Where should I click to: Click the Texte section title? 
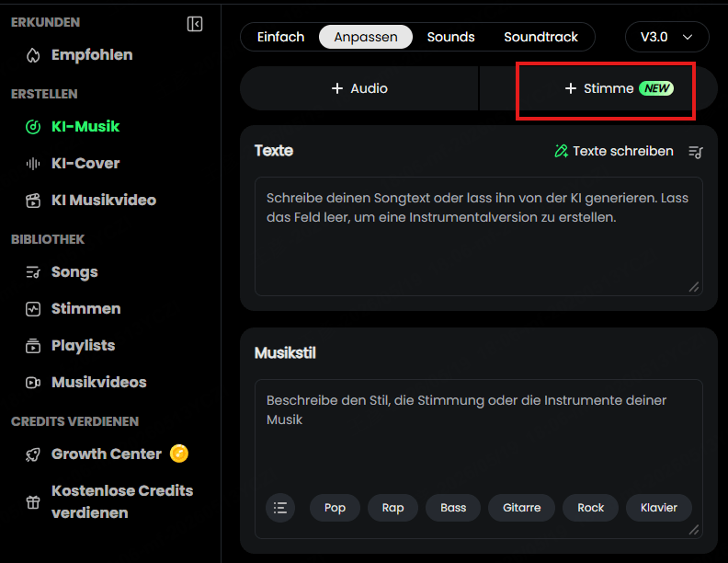tap(274, 151)
